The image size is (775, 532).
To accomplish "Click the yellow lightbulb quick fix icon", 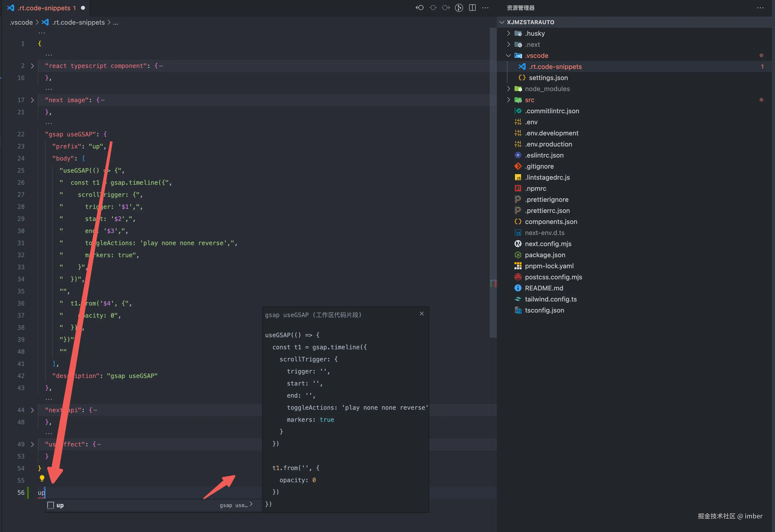I will (x=42, y=478).
